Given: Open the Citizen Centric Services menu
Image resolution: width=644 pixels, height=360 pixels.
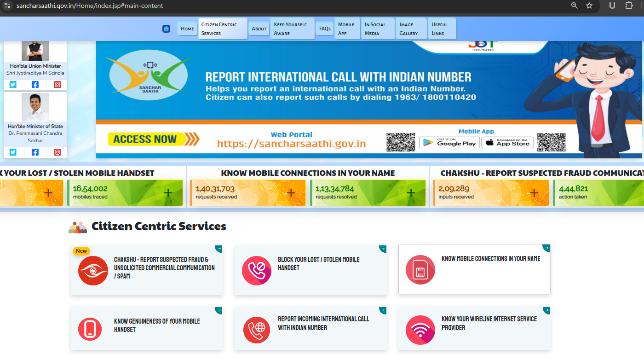Looking at the screenshot, I should coord(223,29).
